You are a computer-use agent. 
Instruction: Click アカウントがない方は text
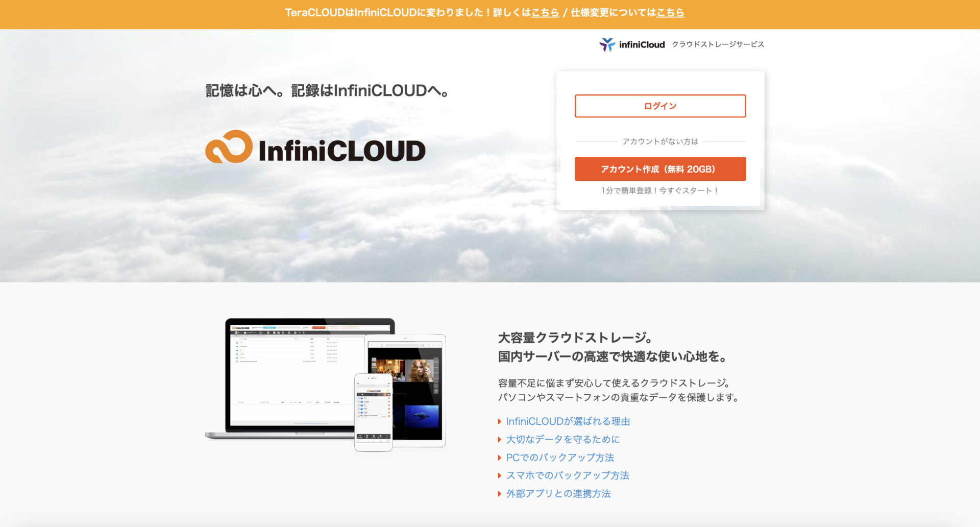click(x=660, y=141)
